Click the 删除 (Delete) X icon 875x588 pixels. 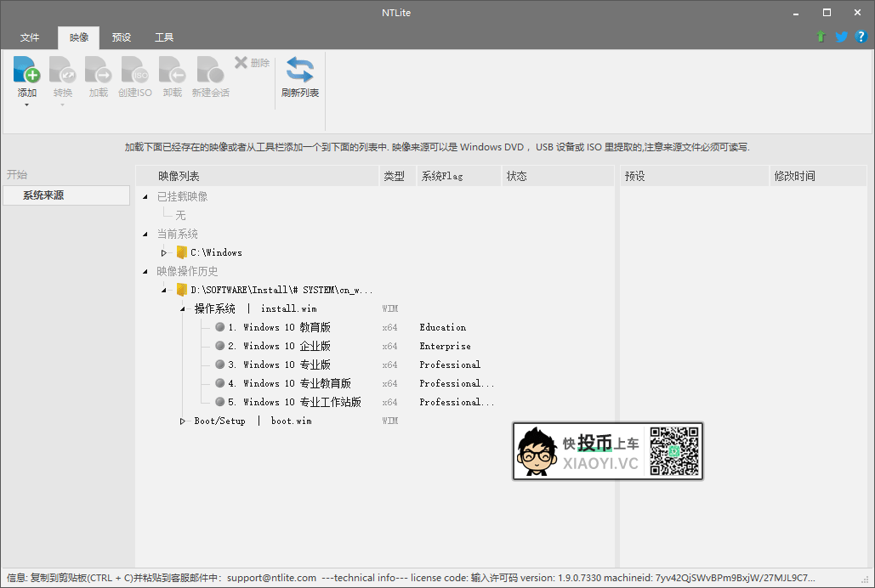click(x=241, y=63)
